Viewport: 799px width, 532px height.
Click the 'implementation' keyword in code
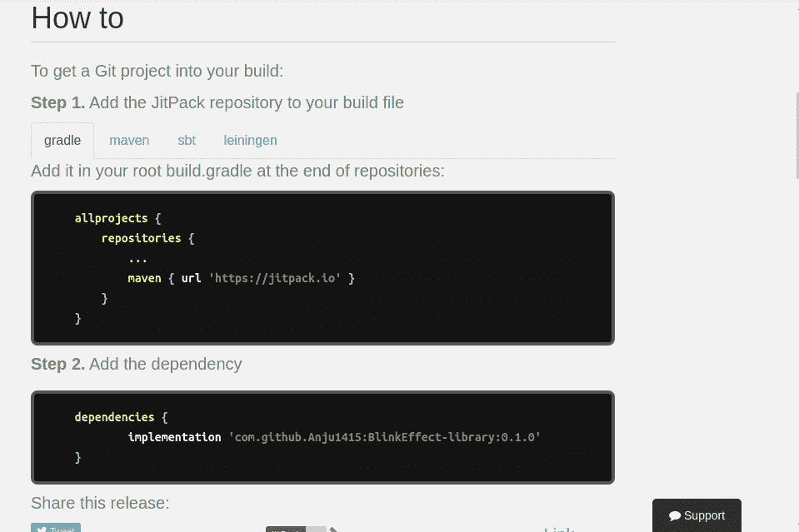click(x=174, y=437)
